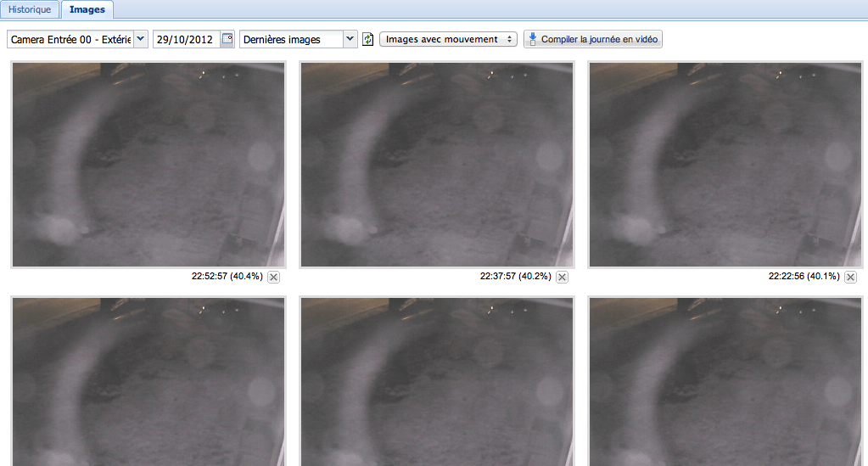The image size is (868, 466).
Task: Open the 22:37:57 camera thumbnail
Action: (x=437, y=165)
